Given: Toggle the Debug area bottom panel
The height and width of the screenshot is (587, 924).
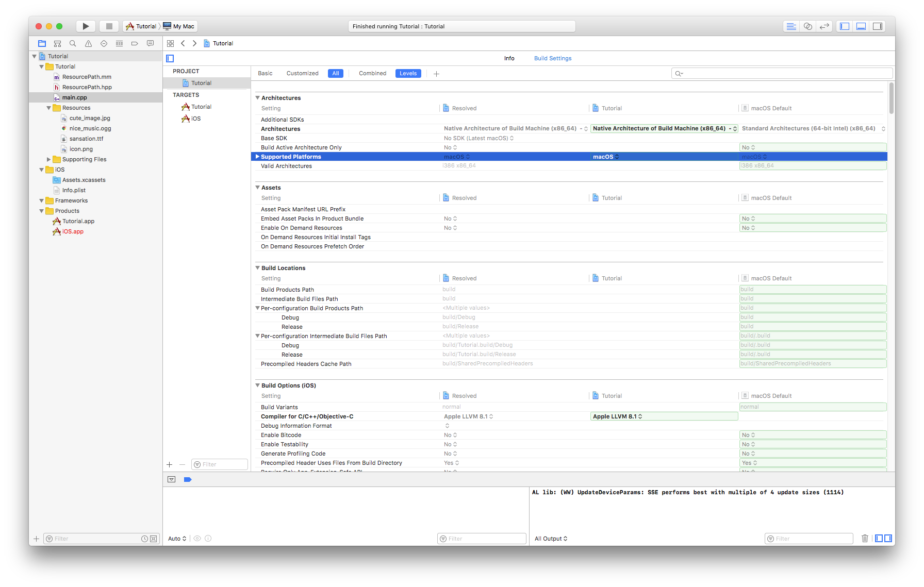Looking at the screenshot, I should pyautogui.click(x=861, y=26).
